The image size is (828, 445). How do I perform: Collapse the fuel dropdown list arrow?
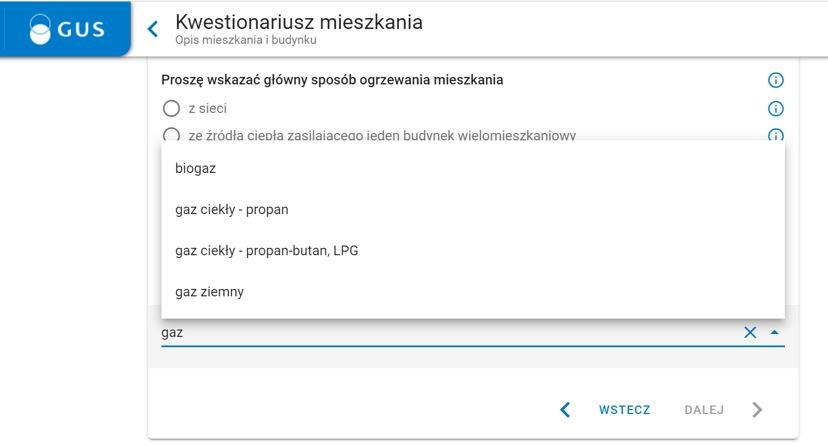point(774,332)
